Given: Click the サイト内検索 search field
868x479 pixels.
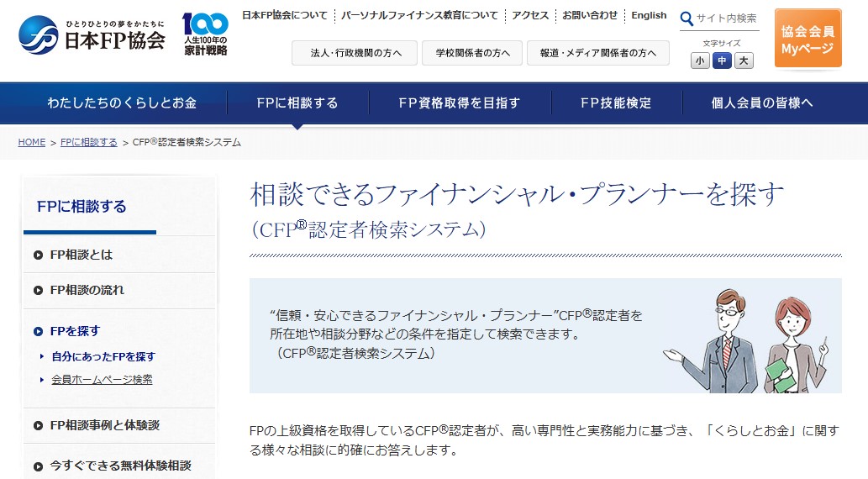Looking at the screenshot, I should [727, 18].
